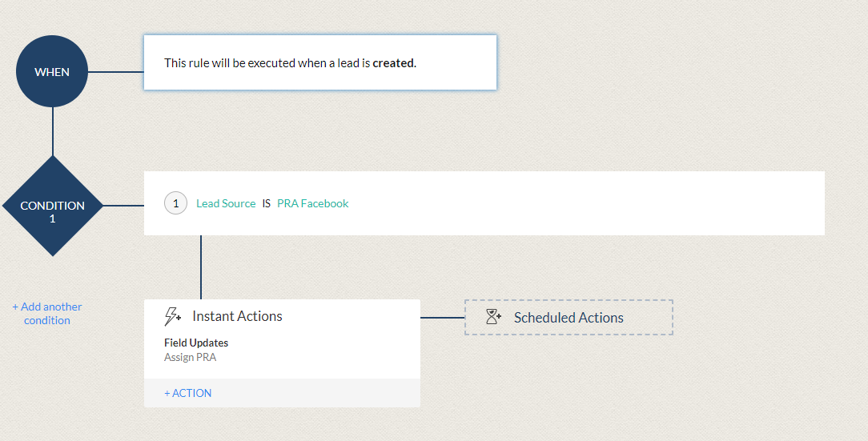The width and height of the screenshot is (868, 441).
Task: Add another condition to the rule
Action: click(x=47, y=313)
